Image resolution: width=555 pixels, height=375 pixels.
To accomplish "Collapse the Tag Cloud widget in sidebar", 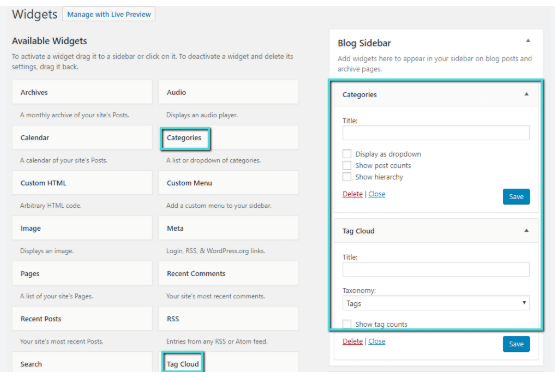I will coord(526,231).
